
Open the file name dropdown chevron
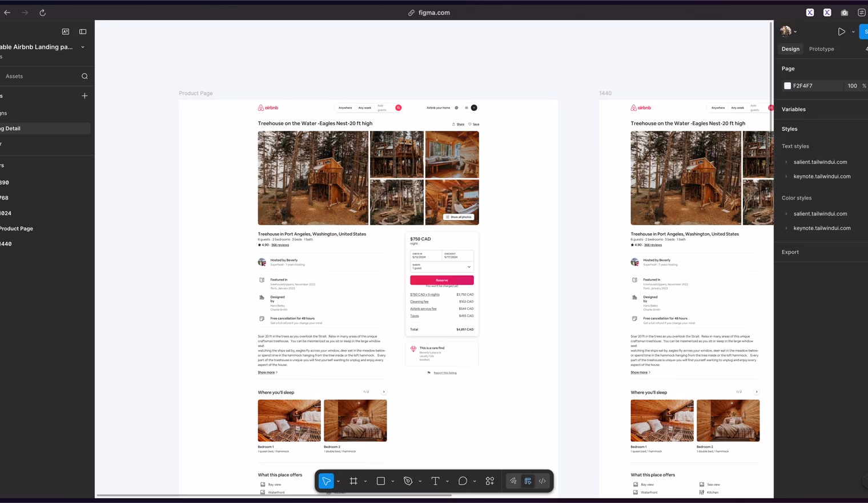coord(83,47)
